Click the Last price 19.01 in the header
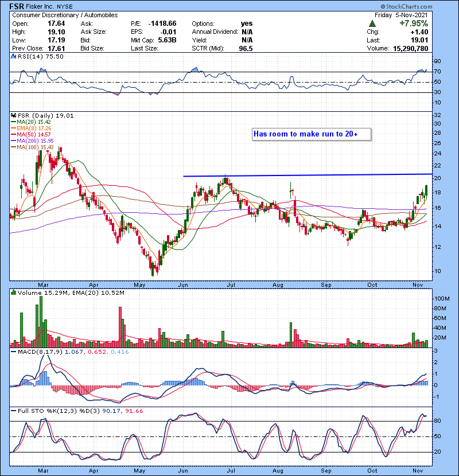Viewport: 459px width, 476px height. (x=419, y=40)
